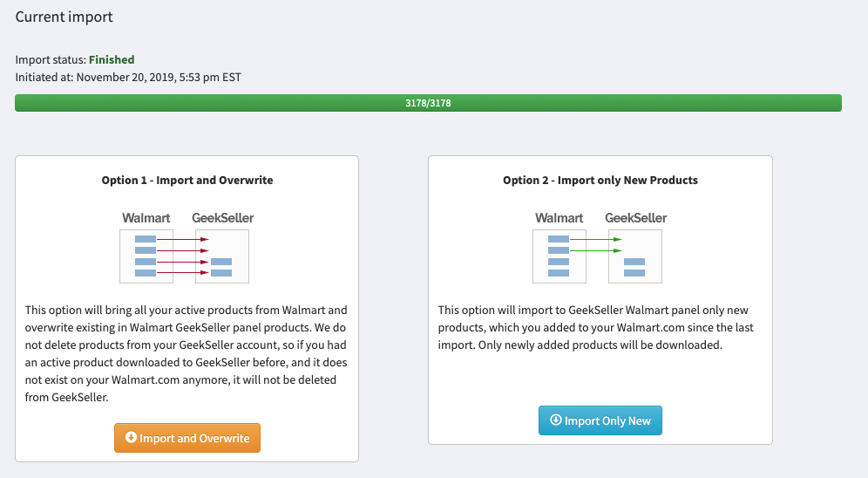The width and height of the screenshot is (868, 478).
Task: Click the 3178/3178 green progress bar
Action: (x=428, y=103)
